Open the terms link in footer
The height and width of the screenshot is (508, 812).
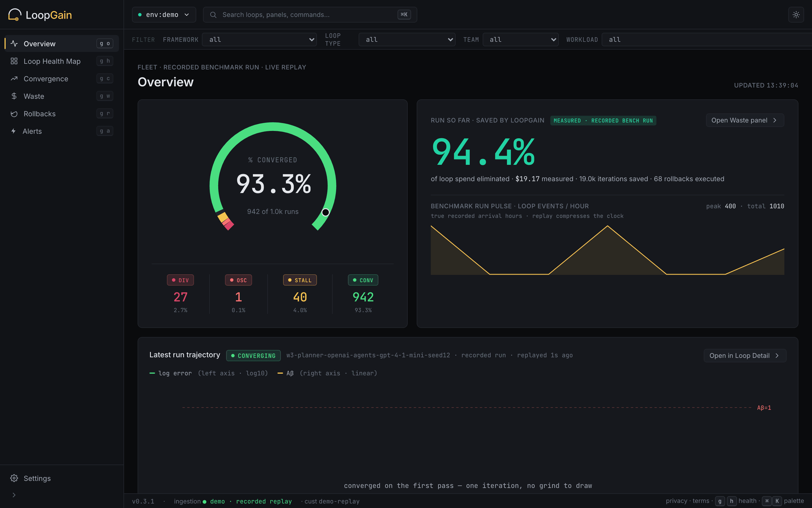coord(701,501)
